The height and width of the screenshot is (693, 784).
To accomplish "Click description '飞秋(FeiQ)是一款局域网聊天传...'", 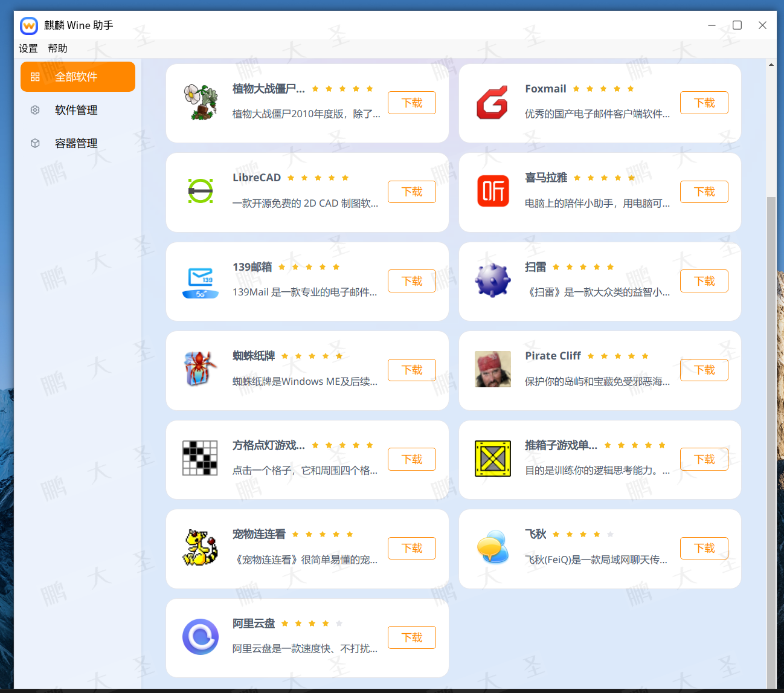I will tap(596, 559).
